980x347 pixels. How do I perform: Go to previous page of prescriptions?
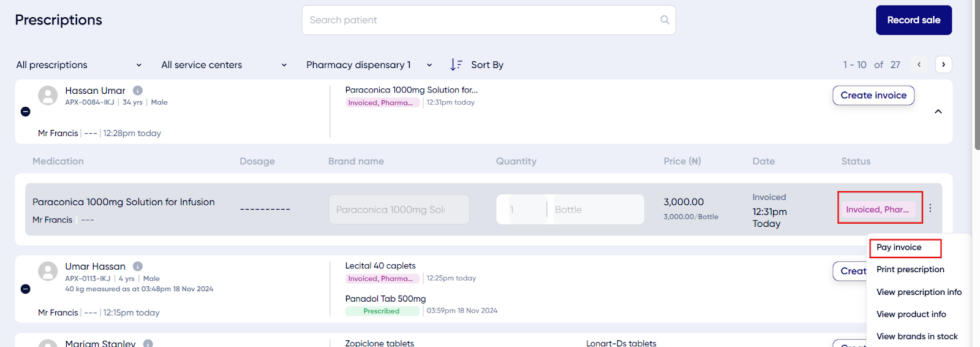click(x=919, y=64)
